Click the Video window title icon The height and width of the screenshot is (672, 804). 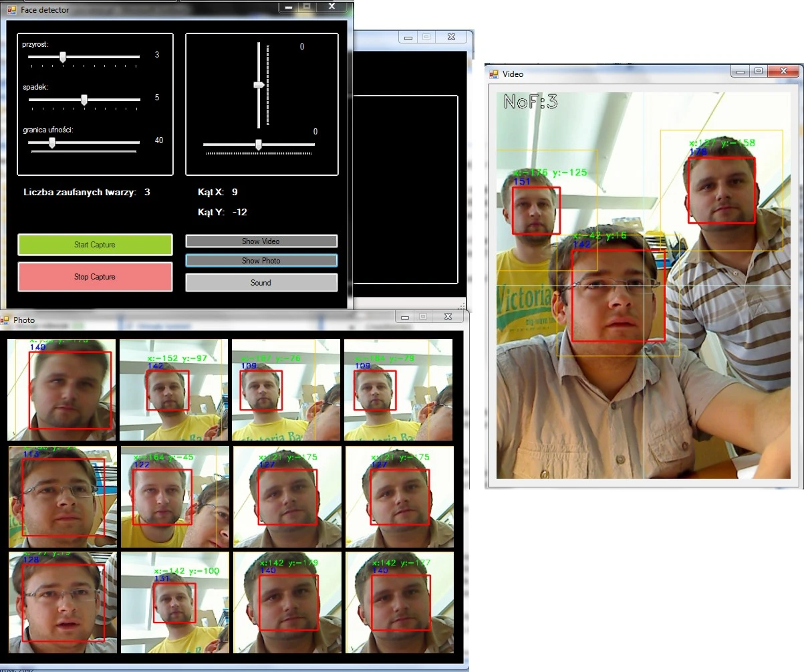click(x=494, y=74)
